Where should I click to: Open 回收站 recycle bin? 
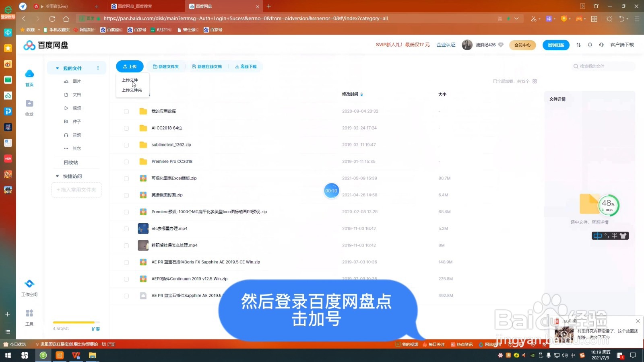point(71,162)
